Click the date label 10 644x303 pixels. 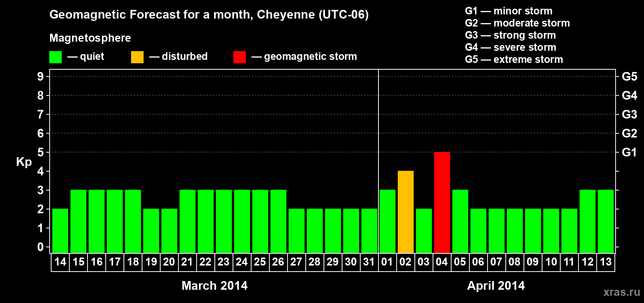[x=551, y=262]
